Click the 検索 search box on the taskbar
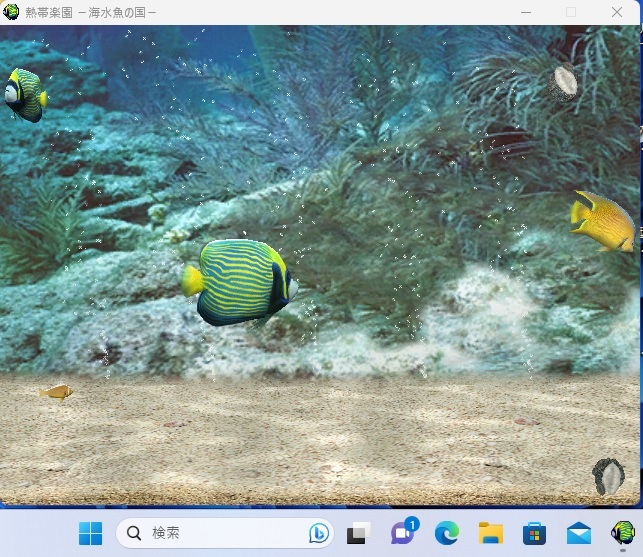This screenshot has width=643, height=557. [225, 533]
